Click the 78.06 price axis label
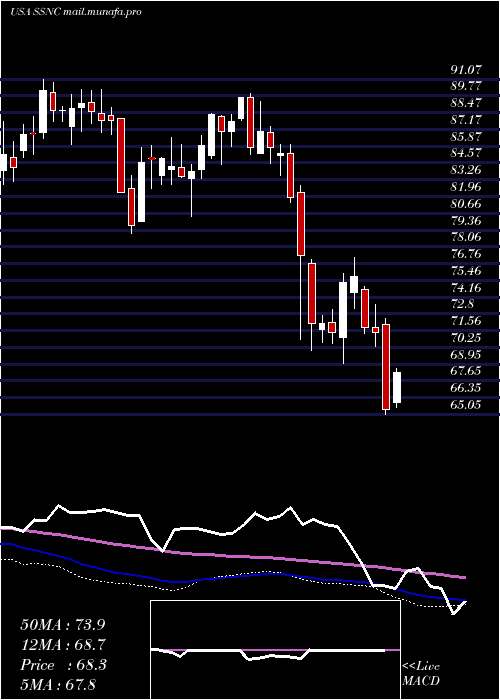The image size is (500, 700). pos(466,238)
